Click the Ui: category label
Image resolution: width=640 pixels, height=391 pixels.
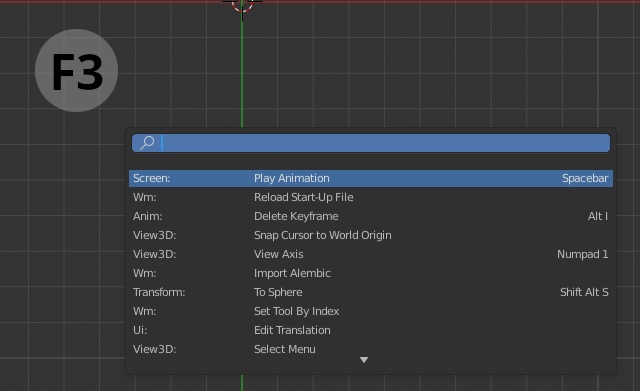click(140, 330)
